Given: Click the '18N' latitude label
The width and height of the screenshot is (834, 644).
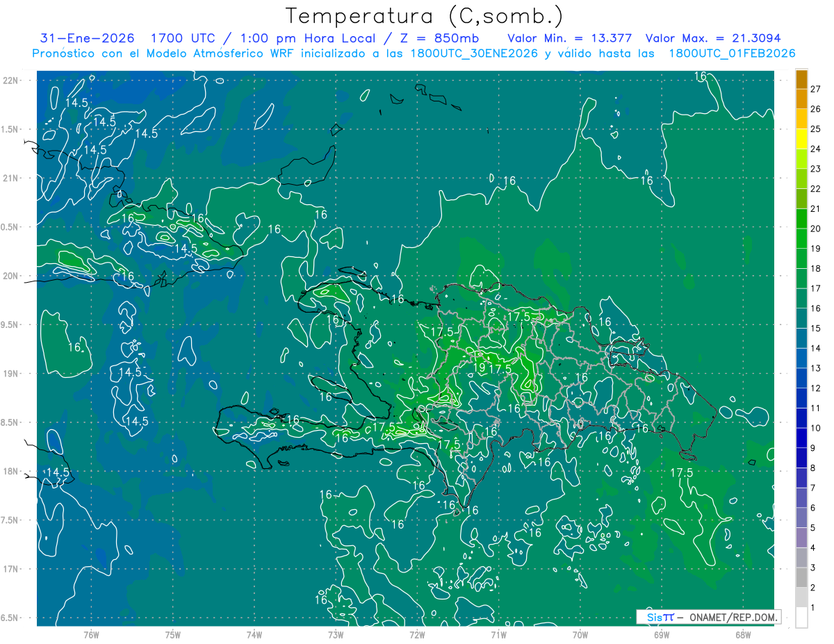Looking at the screenshot, I should point(12,472).
